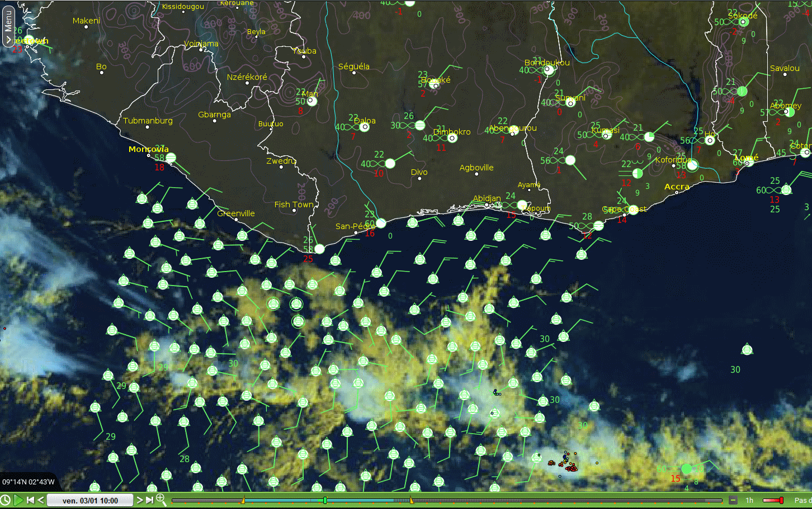Viewport: 812px width, 509px height.
Task: Click the first orange timeline marker
Action: tap(243, 501)
